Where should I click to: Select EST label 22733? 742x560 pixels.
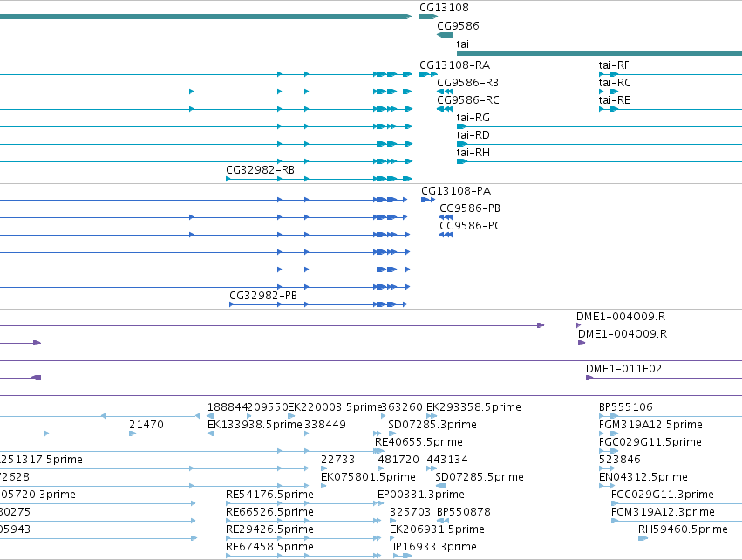point(338,460)
